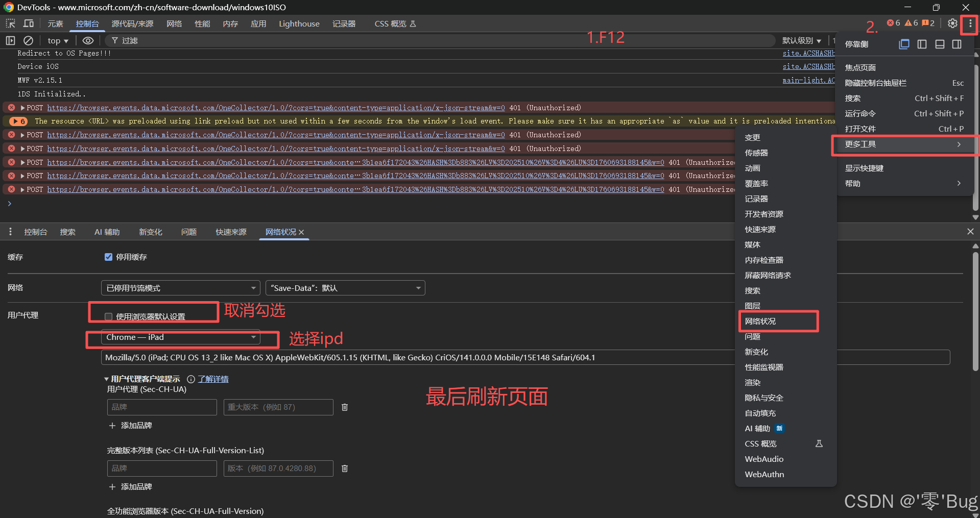
Task: Choose 传感器 in the more tools submenu
Action: (785, 153)
